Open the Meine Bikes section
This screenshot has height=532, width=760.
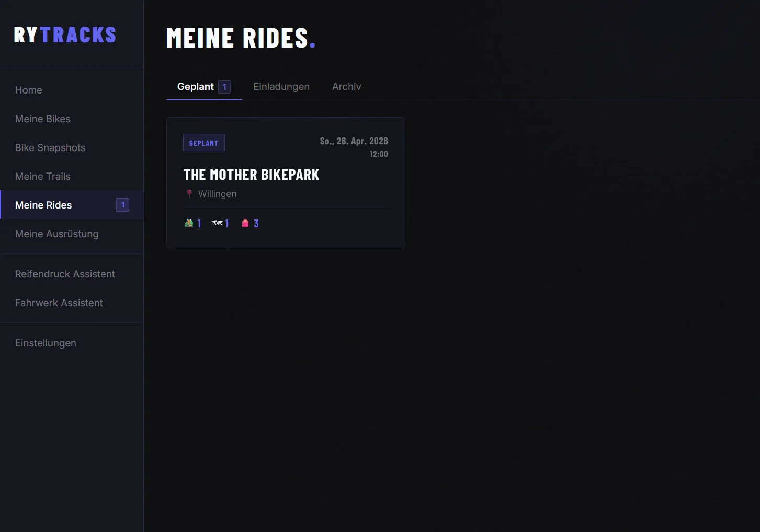(x=42, y=119)
